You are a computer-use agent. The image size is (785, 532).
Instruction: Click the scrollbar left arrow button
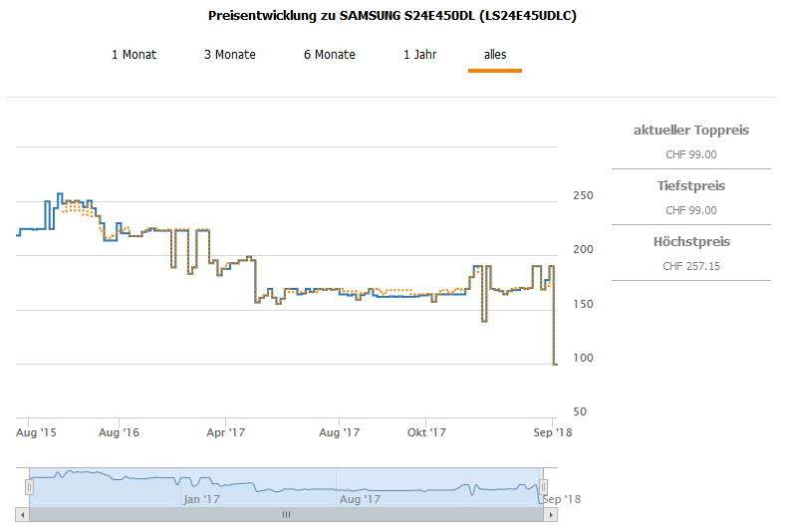point(22,515)
